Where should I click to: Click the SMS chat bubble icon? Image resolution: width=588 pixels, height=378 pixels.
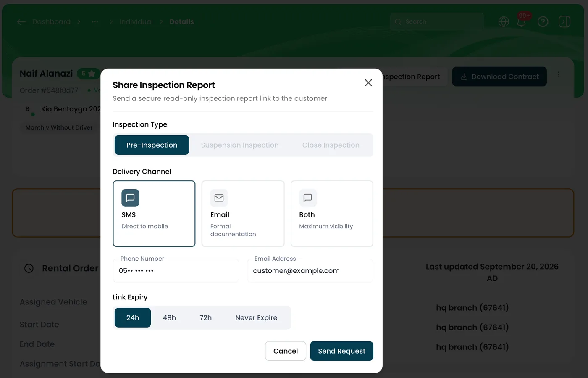[x=130, y=198]
